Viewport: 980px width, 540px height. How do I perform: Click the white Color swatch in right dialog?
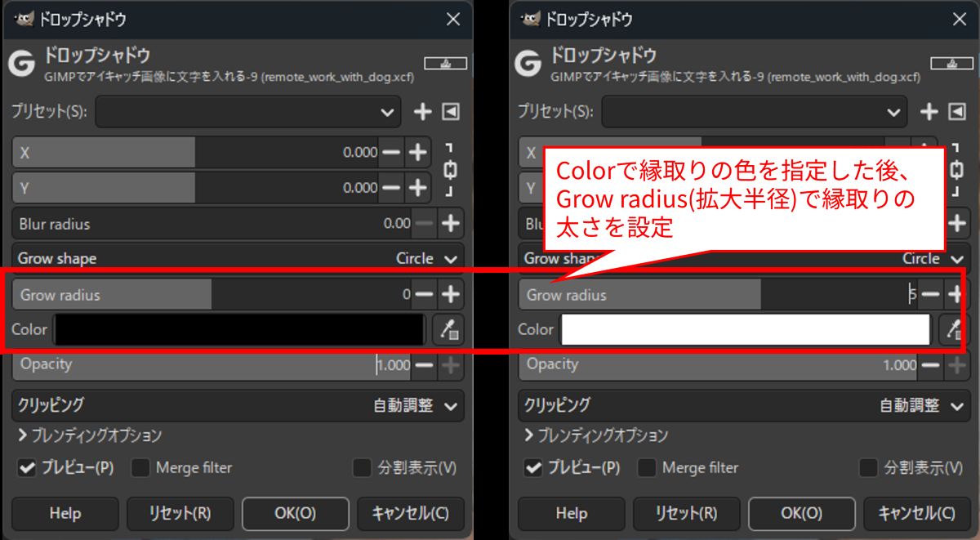[x=745, y=329]
